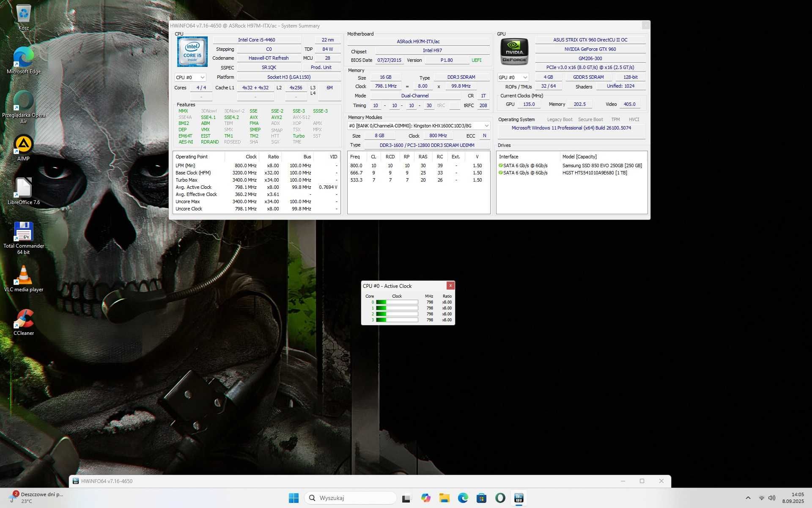The width and height of the screenshot is (812, 508).
Task: Select DDR3-1600 / PC3-12800 type field
Action: (x=427, y=145)
